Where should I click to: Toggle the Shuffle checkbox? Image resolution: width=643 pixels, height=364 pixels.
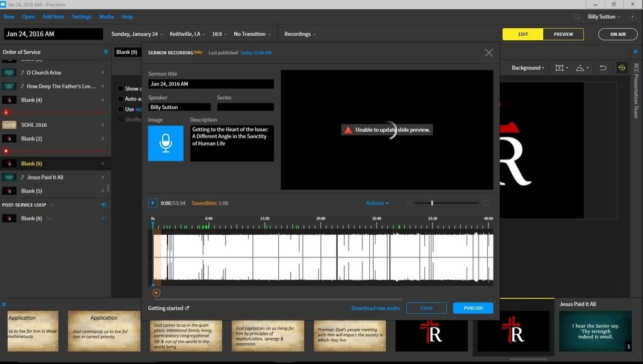121,119
